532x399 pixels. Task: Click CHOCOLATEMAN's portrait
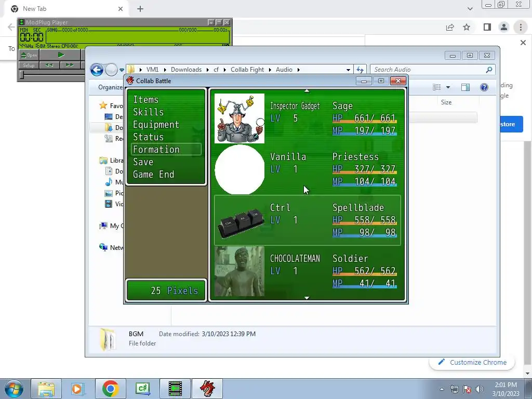point(240,271)
